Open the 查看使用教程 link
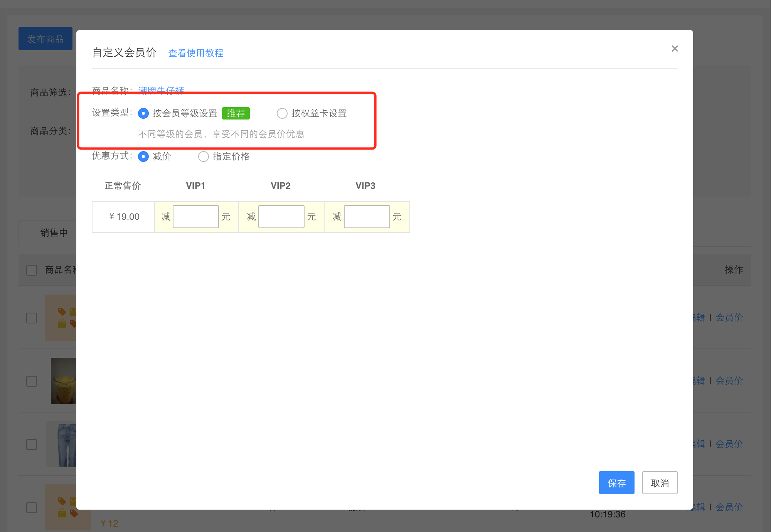The image size is (771, 532). pyautogui.click(x=196, y=53)
